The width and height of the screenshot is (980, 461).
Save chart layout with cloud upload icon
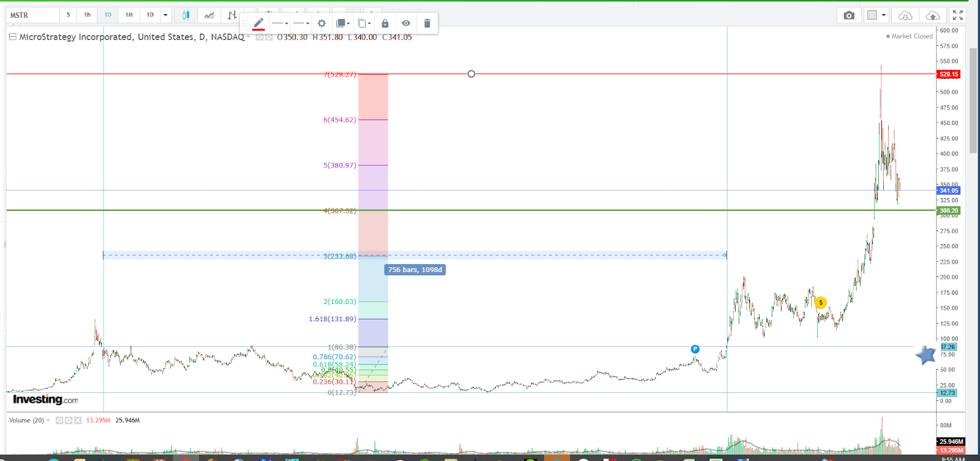(x=933, y=15)
